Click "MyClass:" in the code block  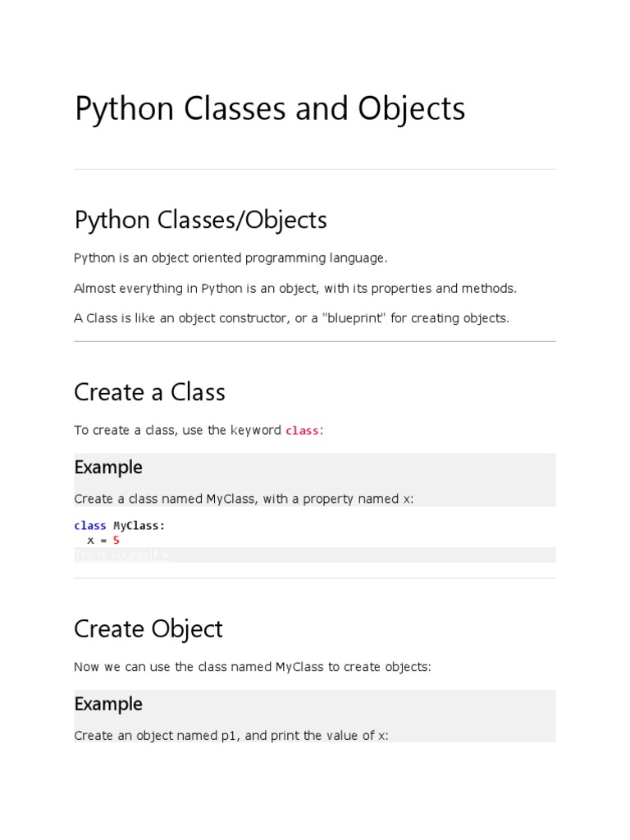[139, 526]
